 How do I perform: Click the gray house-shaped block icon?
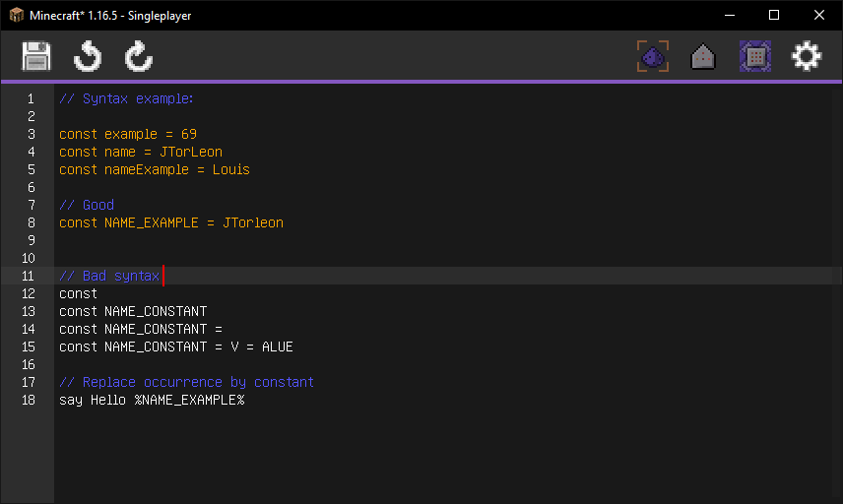click(x=702, y=57)
